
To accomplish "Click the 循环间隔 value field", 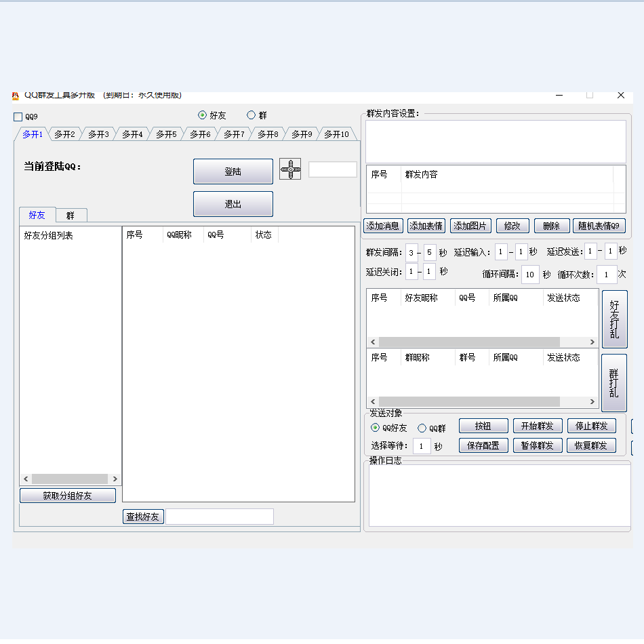I will click(530, 275).
